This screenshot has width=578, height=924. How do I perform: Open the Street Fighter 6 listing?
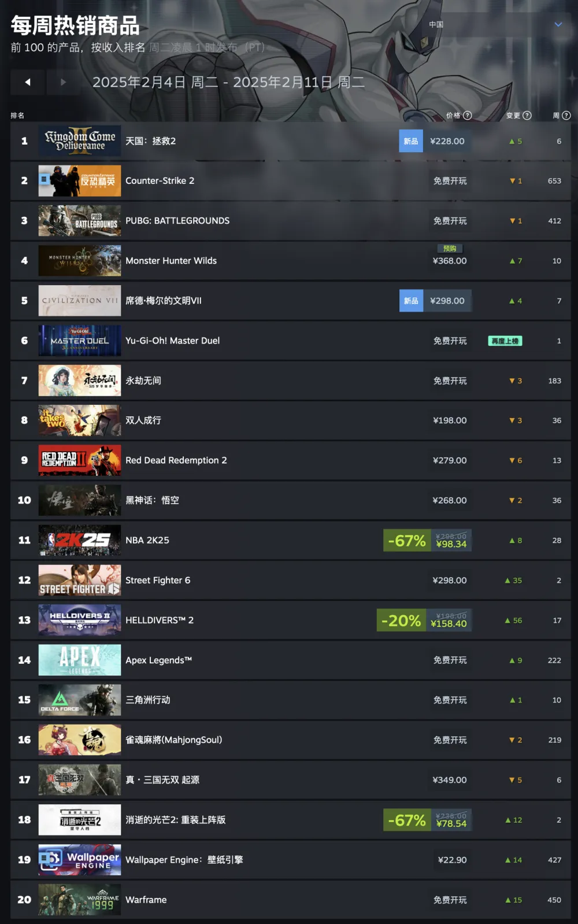coord(290,581)
